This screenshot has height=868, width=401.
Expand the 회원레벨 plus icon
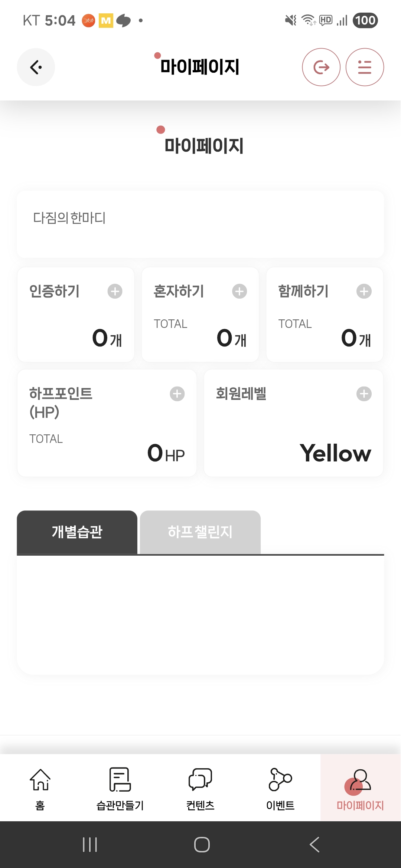(x=364, y=394)
